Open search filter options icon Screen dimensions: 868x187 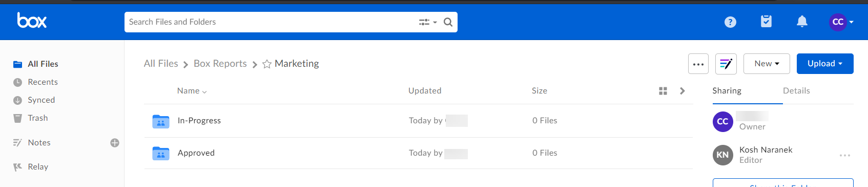pos(428,22)
